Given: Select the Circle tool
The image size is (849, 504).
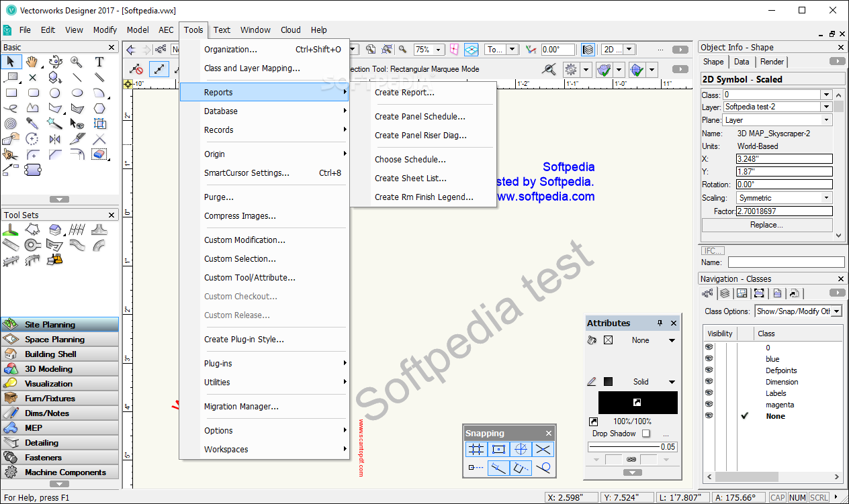Looking at the screenshot, I should (55, 93).
